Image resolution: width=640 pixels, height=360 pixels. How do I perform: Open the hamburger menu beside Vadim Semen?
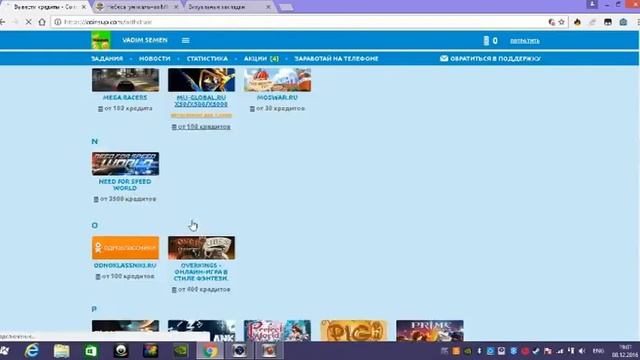(x=186, y=40)
